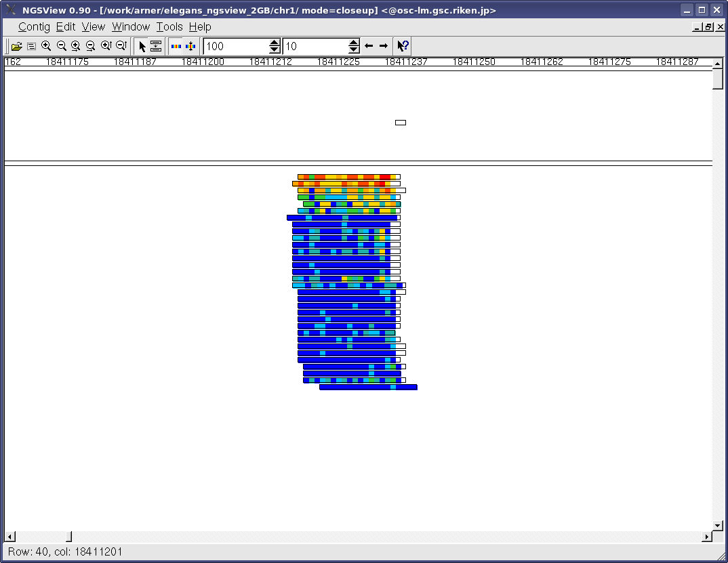728x563 pixels.
Task: Navigate left with the left arrow icon
Action: (x=369, y=46)
